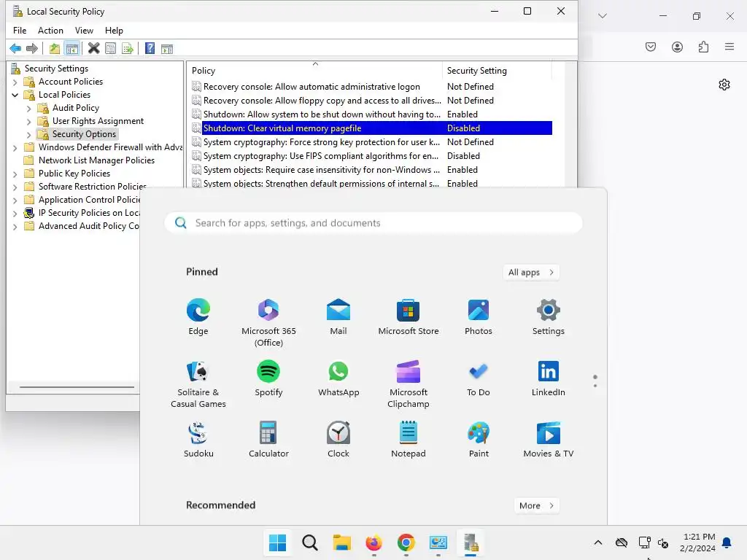
Task: Launch WhatsApp
Action: click(338, 378)
